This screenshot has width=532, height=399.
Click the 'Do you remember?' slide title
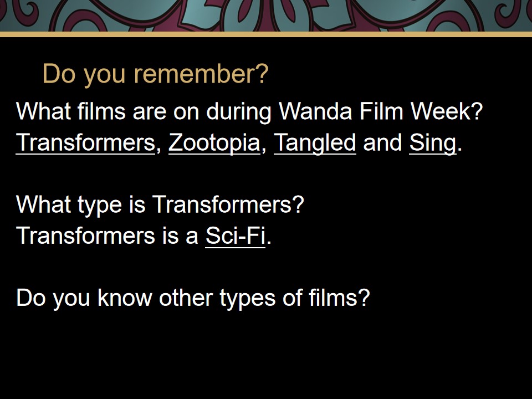tap(155, 74)
